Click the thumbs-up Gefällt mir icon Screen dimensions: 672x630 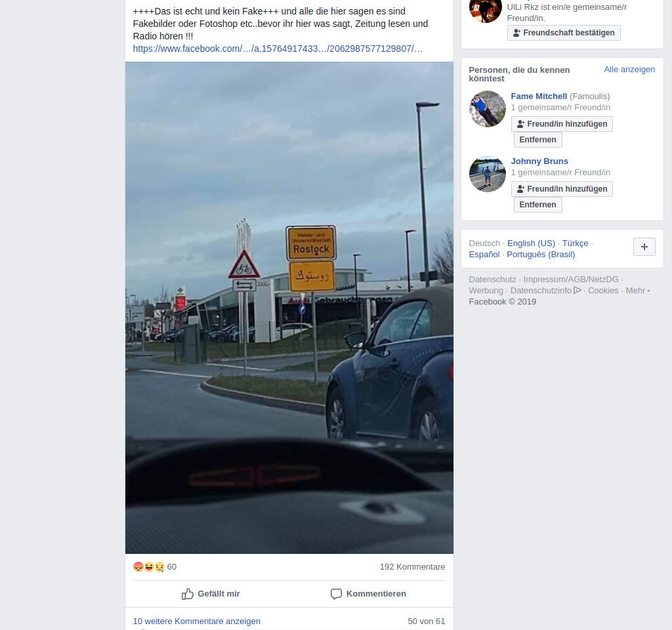click(187, 593)
